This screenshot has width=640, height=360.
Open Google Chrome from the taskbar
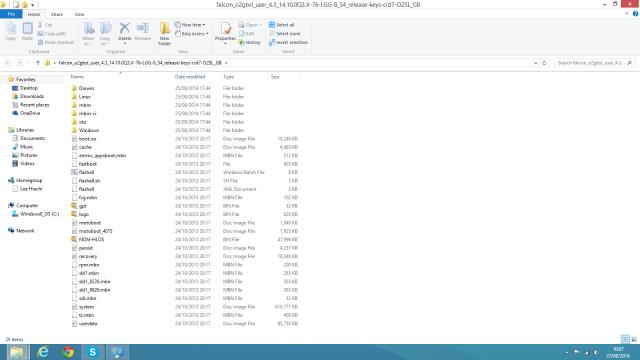68,352
